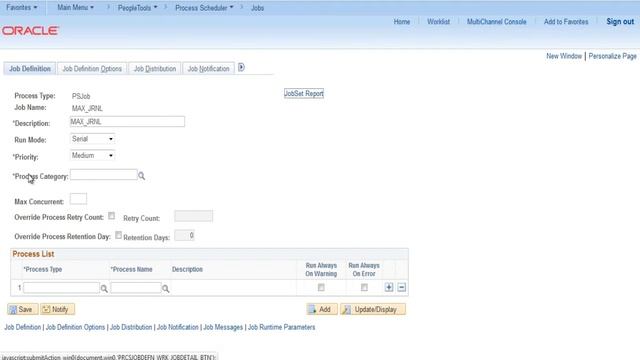Open Job Messages footer link
Screen dimensions: 640x360
[223, 327]
